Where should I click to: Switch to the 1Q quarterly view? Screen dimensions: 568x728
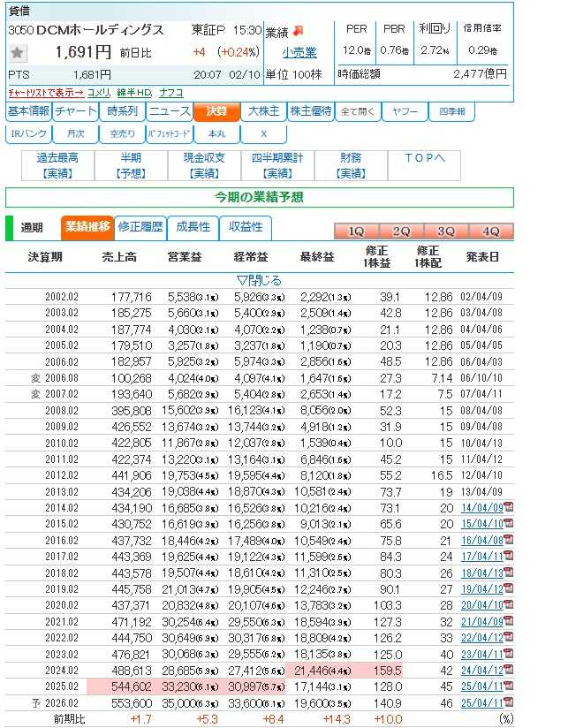(x=356, y=231)
